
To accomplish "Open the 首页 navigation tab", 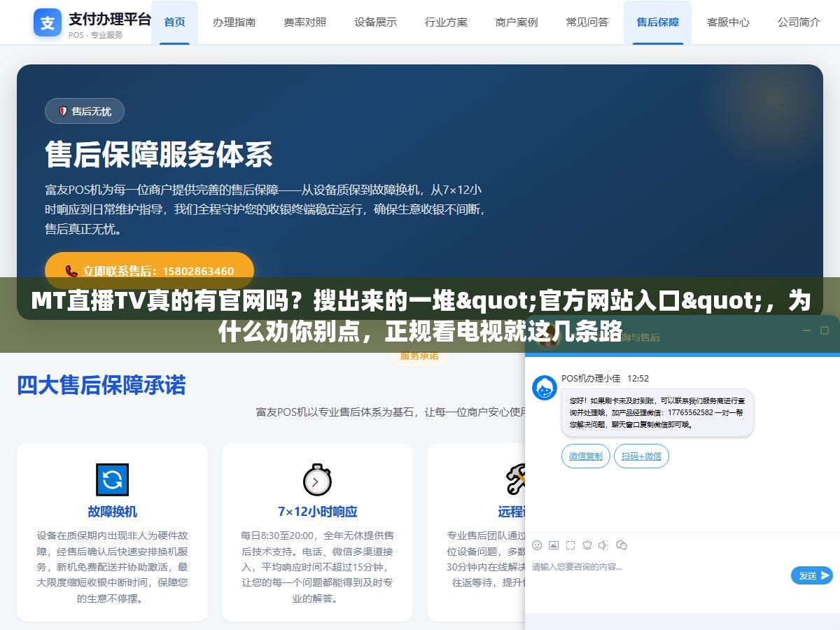I will (174, 22).
